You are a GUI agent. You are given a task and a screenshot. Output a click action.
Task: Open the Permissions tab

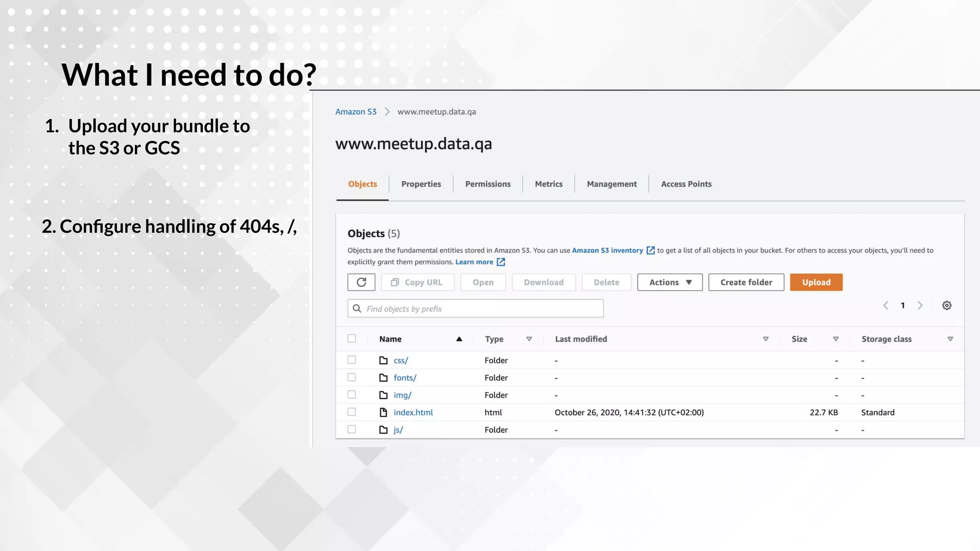tap(488, 184)
